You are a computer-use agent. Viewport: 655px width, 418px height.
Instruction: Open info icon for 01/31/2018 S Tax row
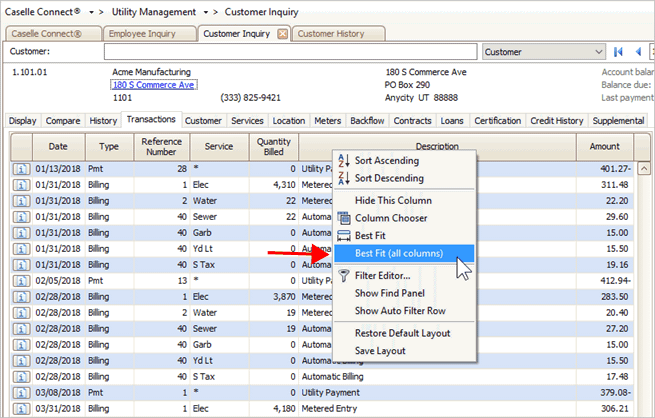[x=21, y=265]
